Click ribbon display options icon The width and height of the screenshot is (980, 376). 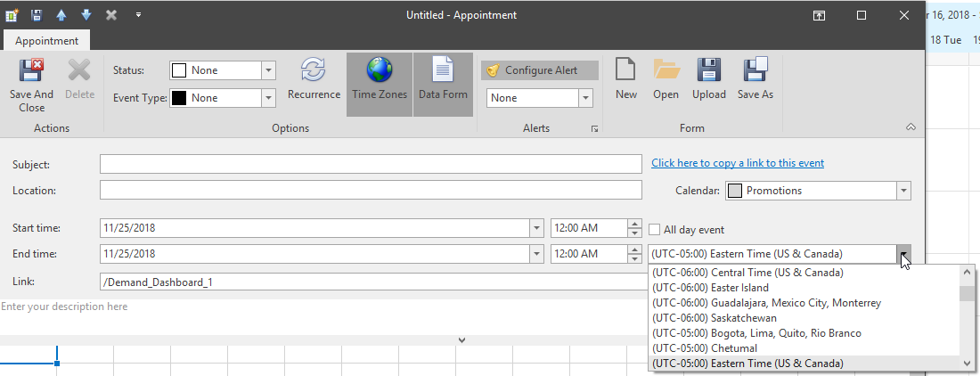pyautogui.click(x=818, y=16)
